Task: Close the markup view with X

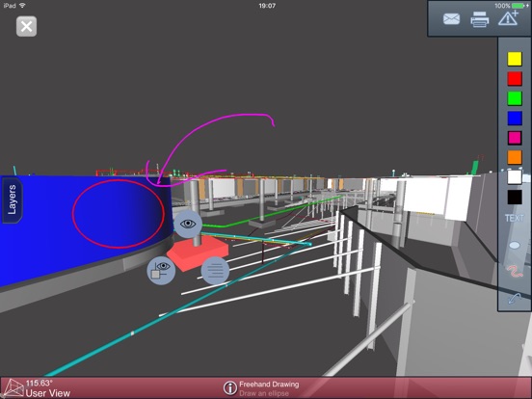Action: point(26,26)
